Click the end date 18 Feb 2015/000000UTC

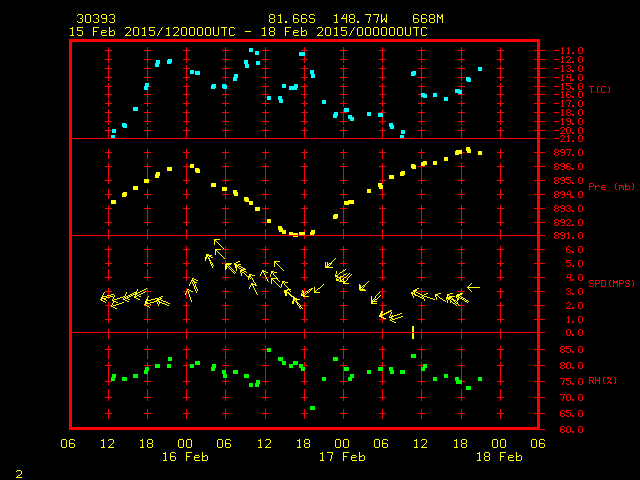344,32
